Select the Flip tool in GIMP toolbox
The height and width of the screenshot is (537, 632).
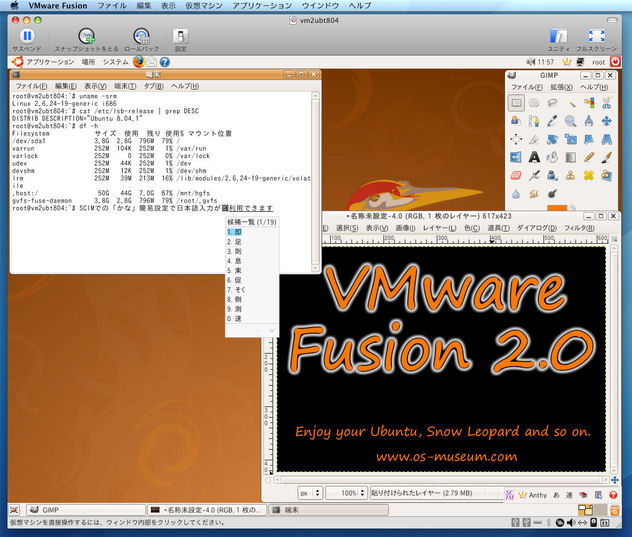pos(516,157)
